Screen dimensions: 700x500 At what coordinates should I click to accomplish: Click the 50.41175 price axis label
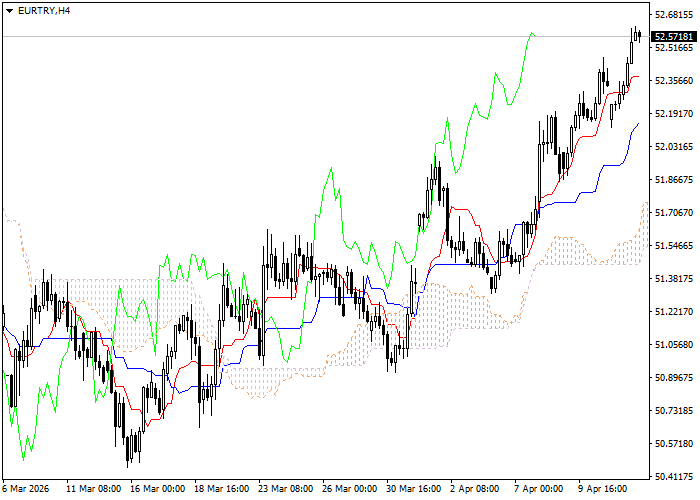(673, 476)
